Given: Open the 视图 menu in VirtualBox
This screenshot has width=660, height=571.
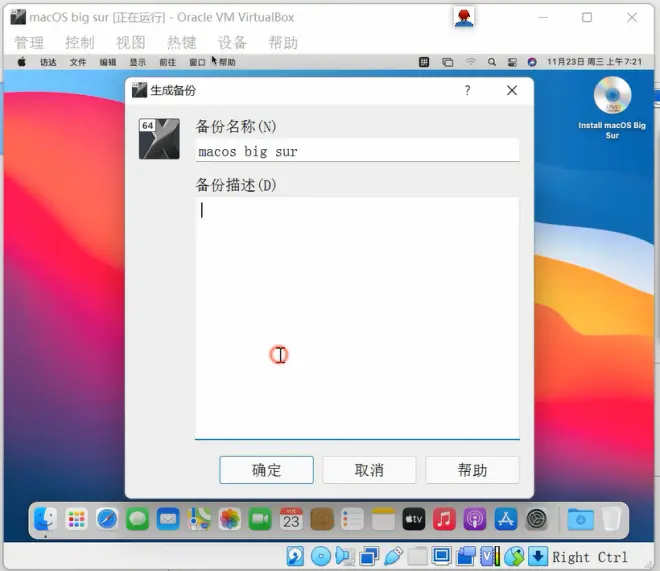Looking at the screenshot, I should point(130,42).
